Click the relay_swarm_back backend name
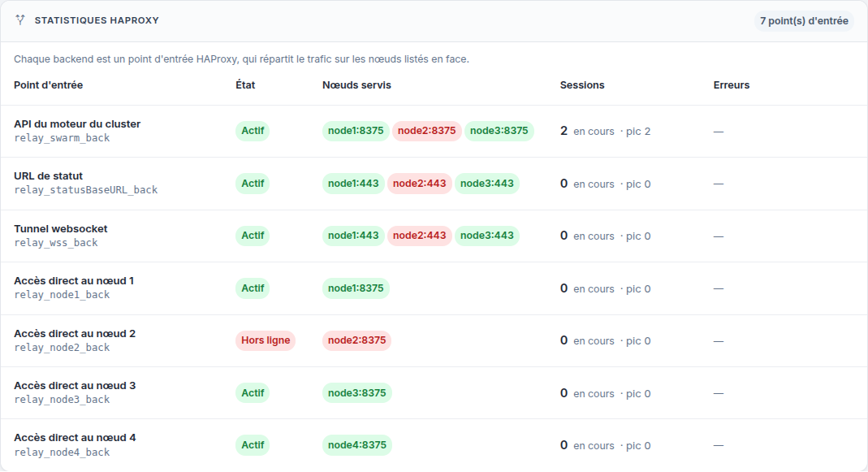Viewport: 868px width, 472px height. 62,138
